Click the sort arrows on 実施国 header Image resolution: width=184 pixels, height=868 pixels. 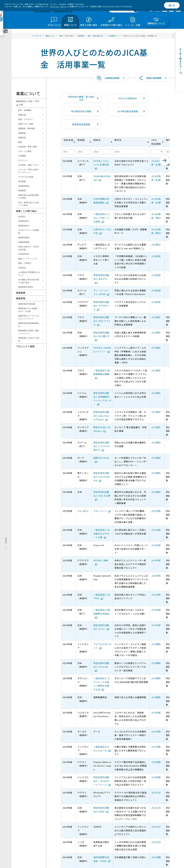90,142
